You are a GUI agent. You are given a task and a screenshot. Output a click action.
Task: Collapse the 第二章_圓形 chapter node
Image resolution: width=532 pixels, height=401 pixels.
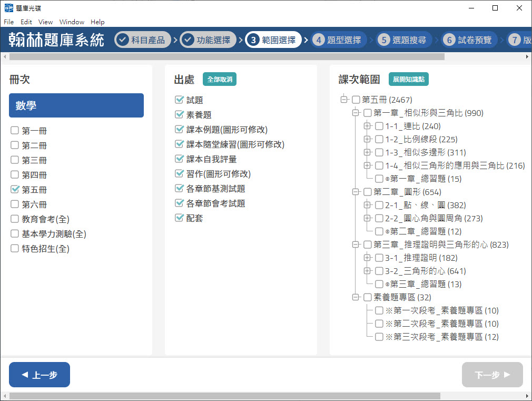click(x=356, y=192)
